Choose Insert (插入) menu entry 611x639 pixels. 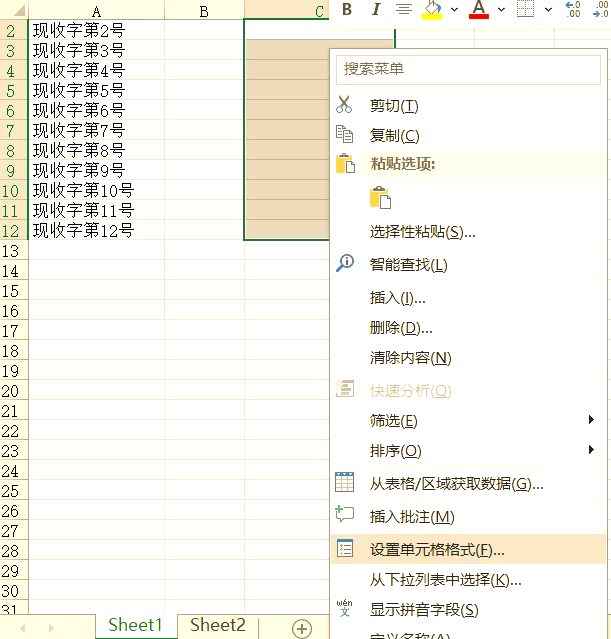pyautogui.click(x=468, y=298)
